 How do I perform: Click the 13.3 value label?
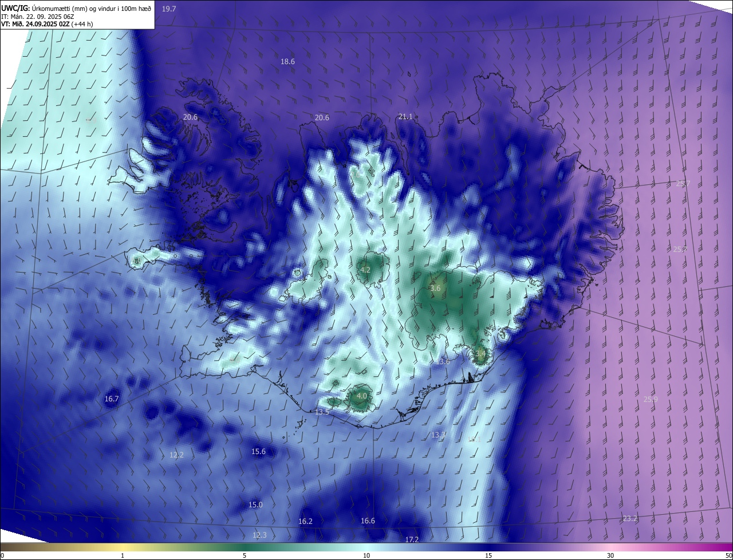pos(438,435)
